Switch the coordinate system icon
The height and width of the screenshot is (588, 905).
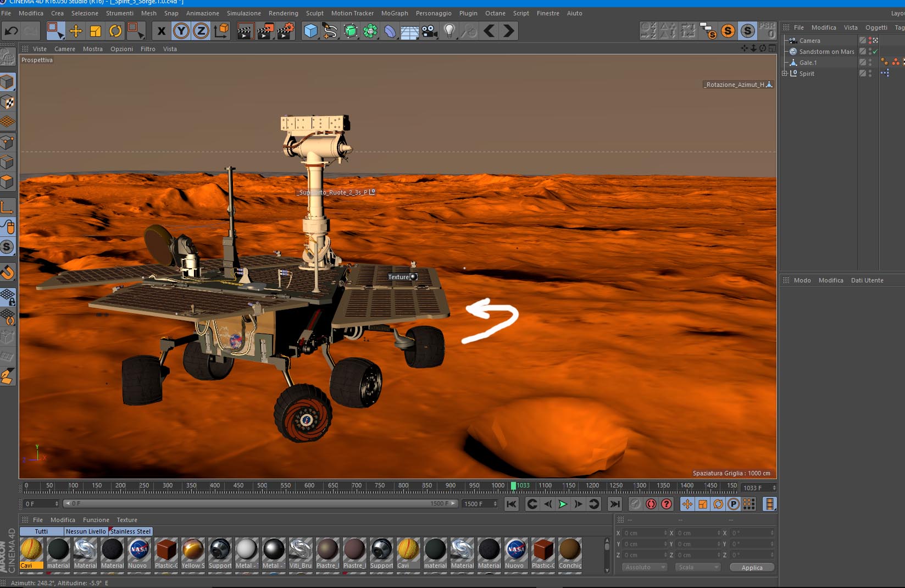(x=221, y=31)
